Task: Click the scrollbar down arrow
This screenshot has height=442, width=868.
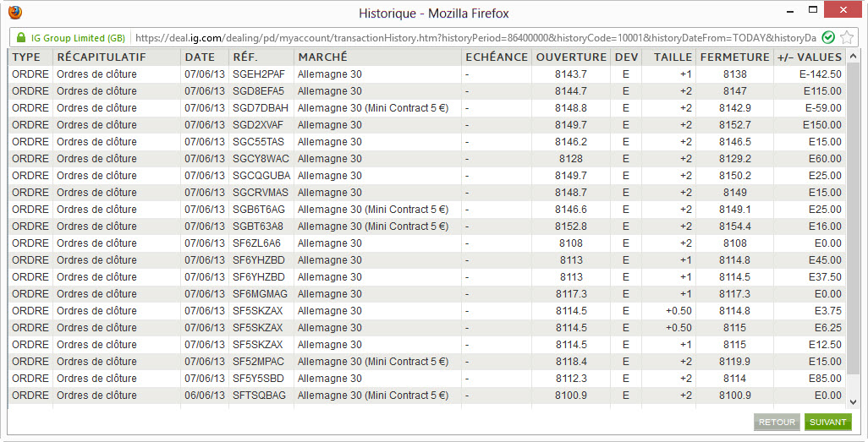Action: pyautogui.click(x=853, y=402)
